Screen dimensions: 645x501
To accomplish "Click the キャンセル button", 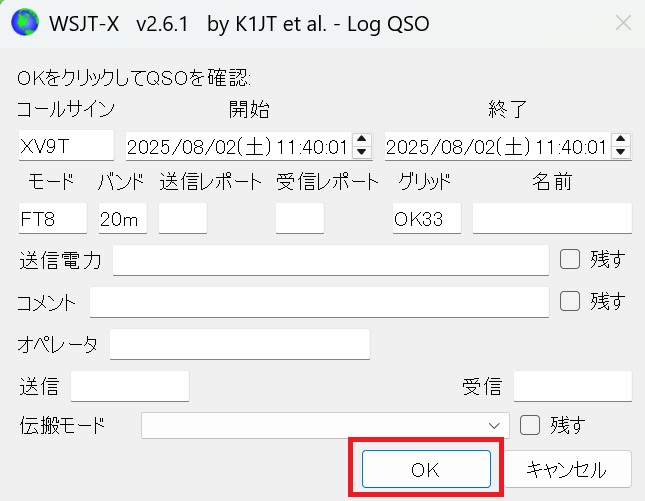I will (567, 469).
